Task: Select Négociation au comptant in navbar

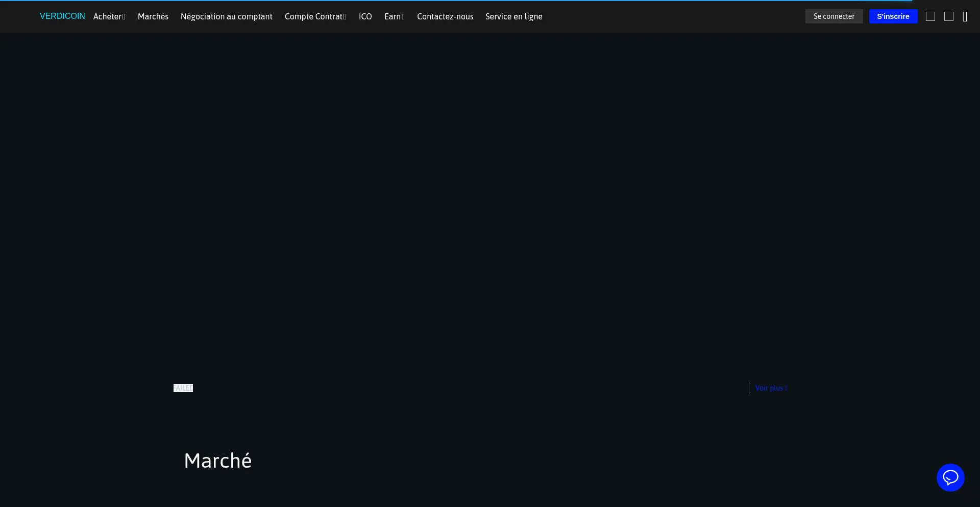Action: (226, 16)
